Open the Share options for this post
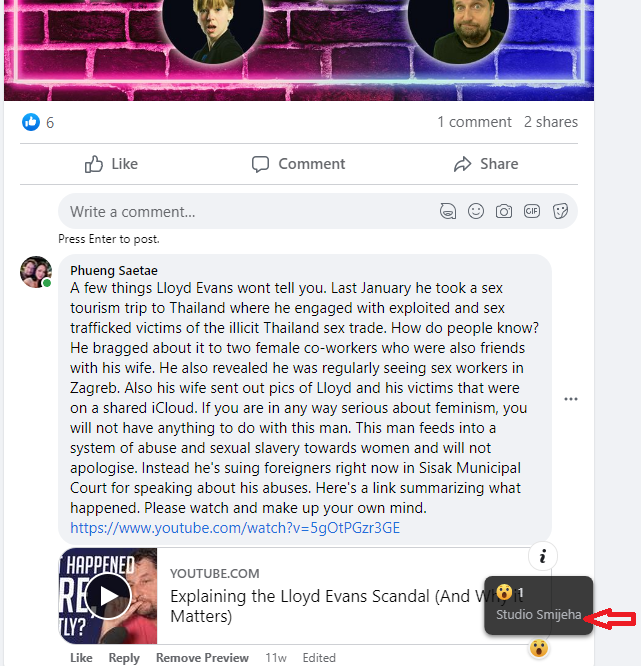641x668 pixels. pos(486,164)
